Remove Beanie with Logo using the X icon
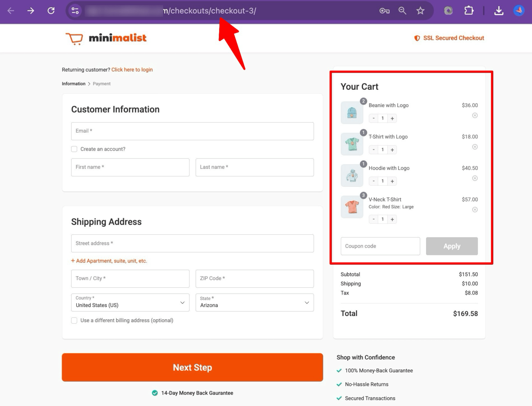The height and width of the screenshot is (406, 532). (x=475, y=115)
